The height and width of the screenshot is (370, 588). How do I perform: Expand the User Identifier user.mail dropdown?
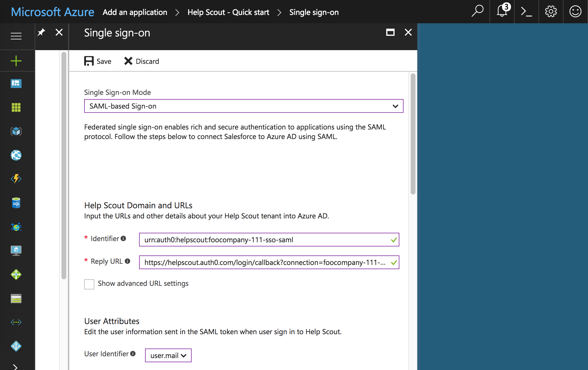tap(168, 355)
